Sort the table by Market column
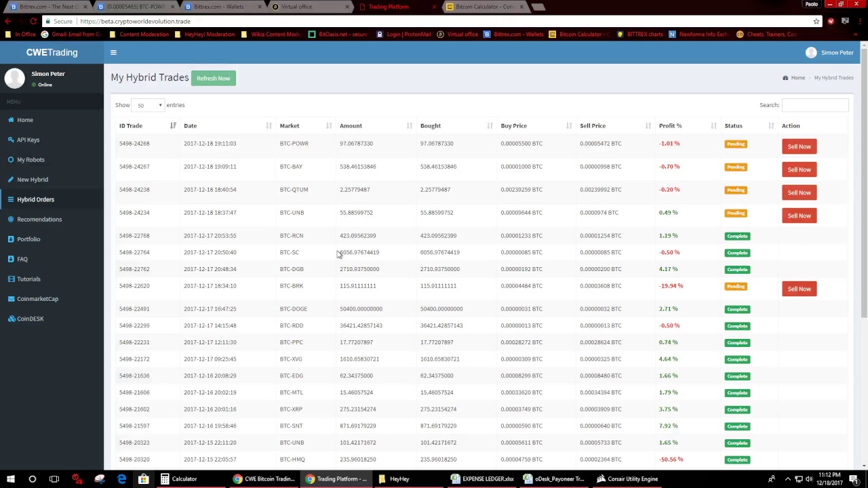The width and height of the screenshot is (868, 488). click(306, 125)
